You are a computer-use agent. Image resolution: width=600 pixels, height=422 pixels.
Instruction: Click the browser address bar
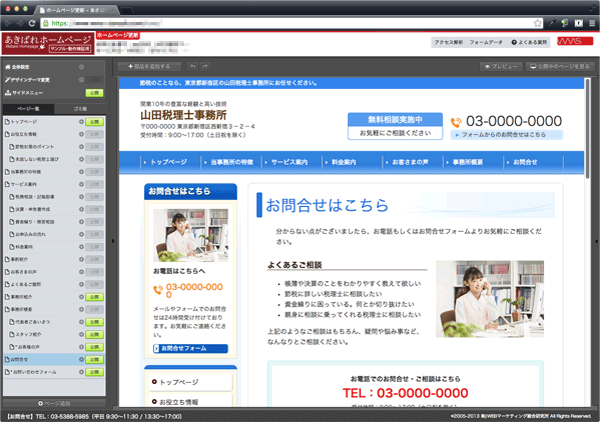point(300,20)
